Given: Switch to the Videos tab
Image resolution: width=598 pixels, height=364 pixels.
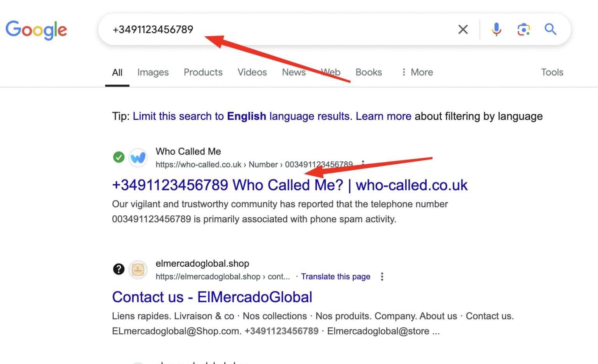Looking at the screenshot, I should [252, 72].
